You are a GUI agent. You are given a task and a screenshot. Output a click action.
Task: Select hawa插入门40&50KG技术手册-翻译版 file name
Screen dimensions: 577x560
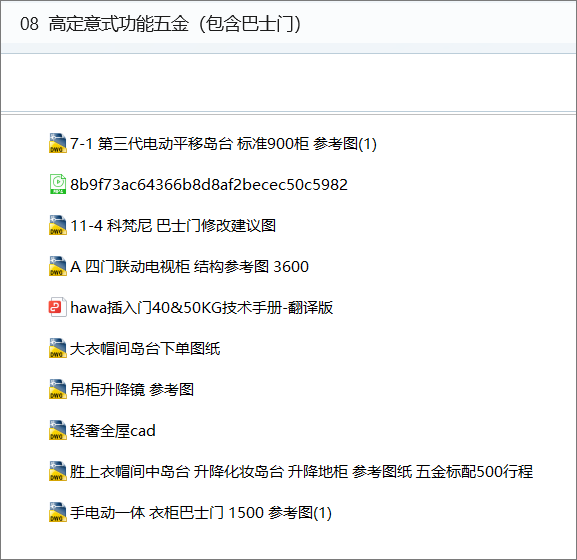pos(202,308)
